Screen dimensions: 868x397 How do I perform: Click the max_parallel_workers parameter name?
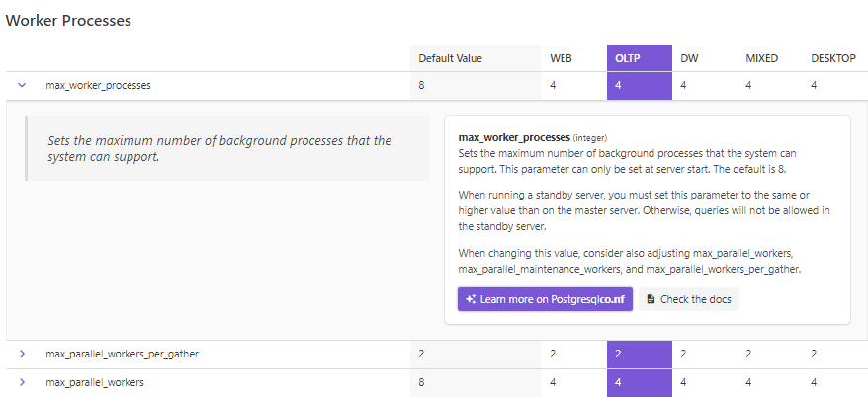coord(94,382)
